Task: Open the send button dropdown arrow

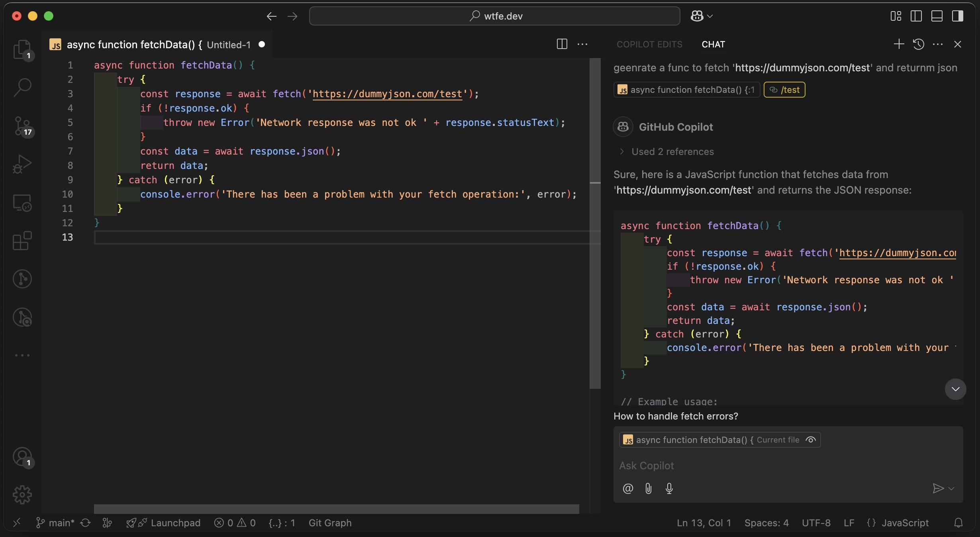Action: pyautogui.click(x=952, y=488)
